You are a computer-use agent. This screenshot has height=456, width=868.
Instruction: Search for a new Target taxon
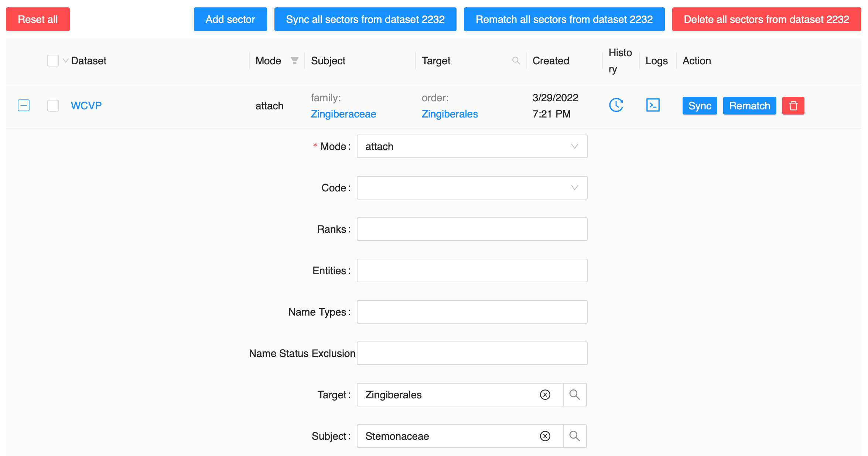point(575,395)
